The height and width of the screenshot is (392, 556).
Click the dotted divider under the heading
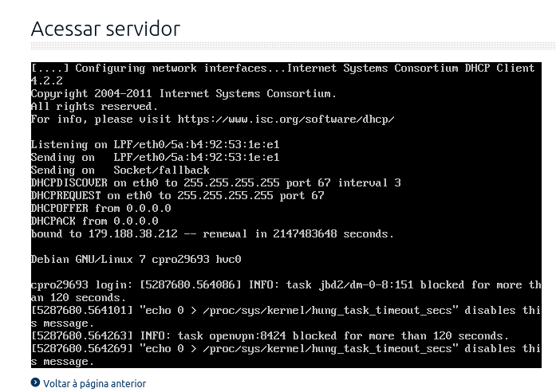[294, 45]
